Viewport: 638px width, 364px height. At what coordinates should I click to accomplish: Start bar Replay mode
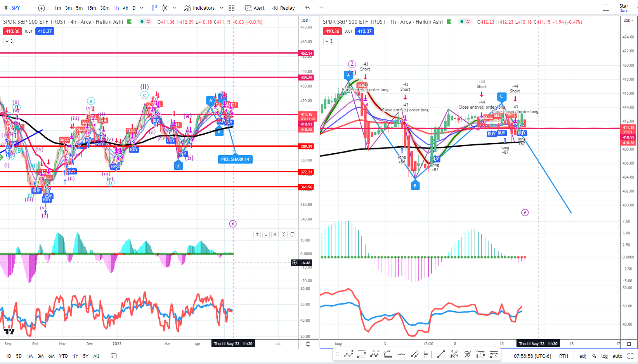(x=283, y=8)
